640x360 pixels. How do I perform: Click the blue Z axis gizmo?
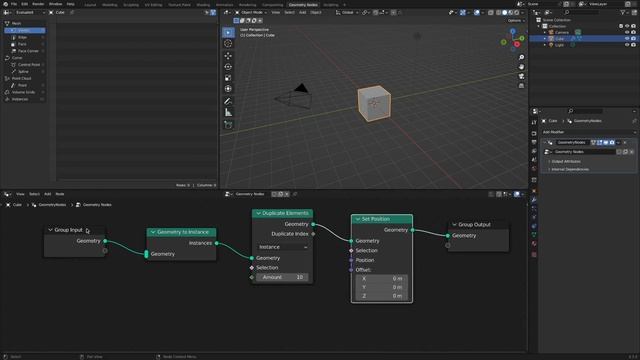pyautogui.click(x=513, y=31)
